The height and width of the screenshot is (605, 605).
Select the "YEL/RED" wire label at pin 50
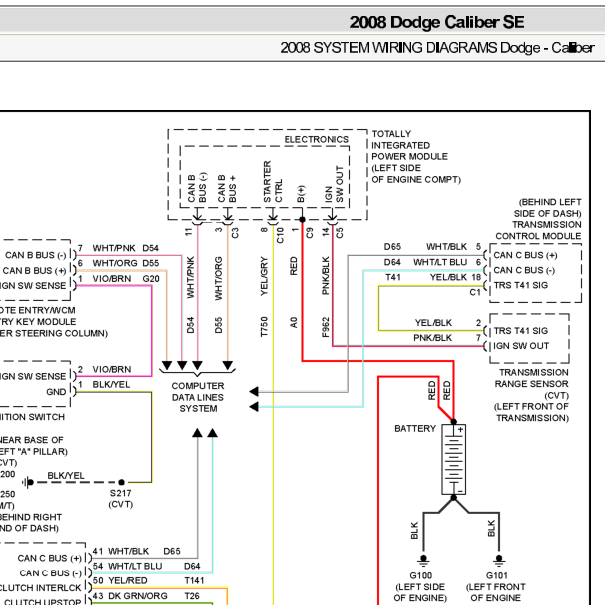coord(128,580)
